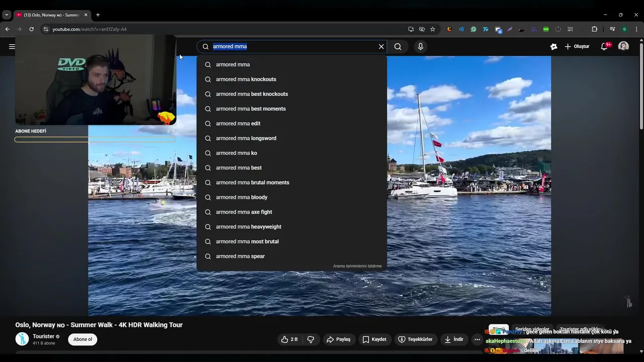Open the blue sound waves extension

461,29
